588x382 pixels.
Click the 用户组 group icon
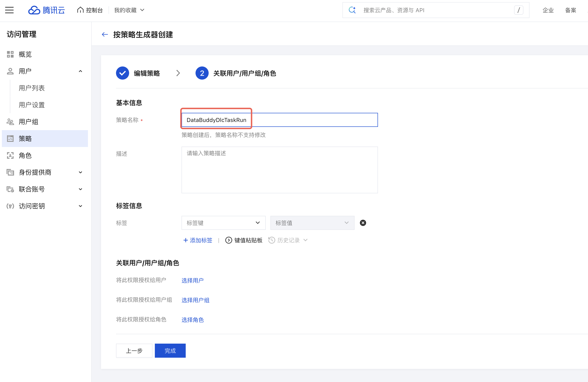pos(10,122)
